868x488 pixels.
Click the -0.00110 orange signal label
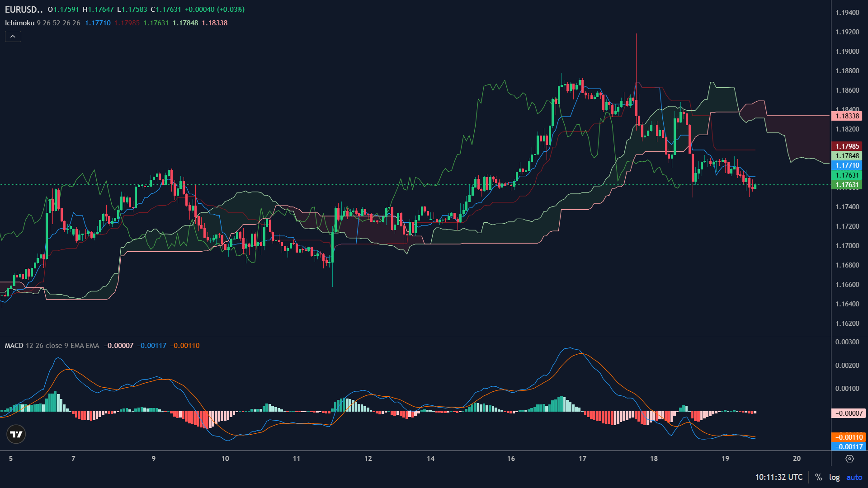click(x=849, y=437)
